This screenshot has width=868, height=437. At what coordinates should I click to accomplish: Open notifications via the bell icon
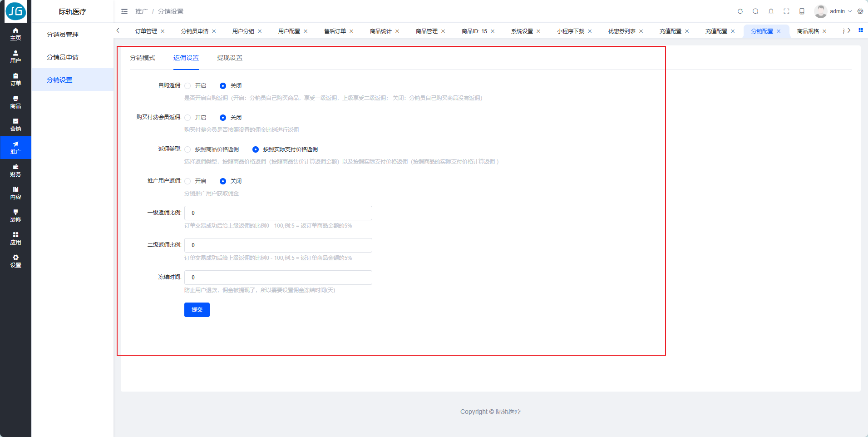(x=771, y=11)
